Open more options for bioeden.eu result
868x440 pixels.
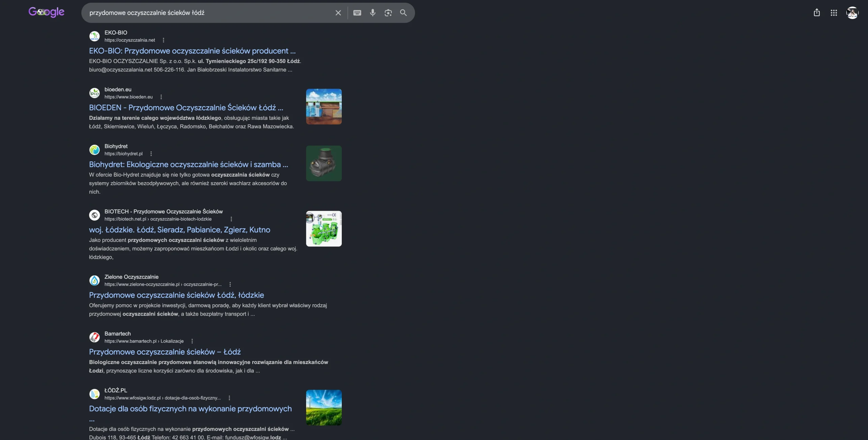tap(161, 97)
